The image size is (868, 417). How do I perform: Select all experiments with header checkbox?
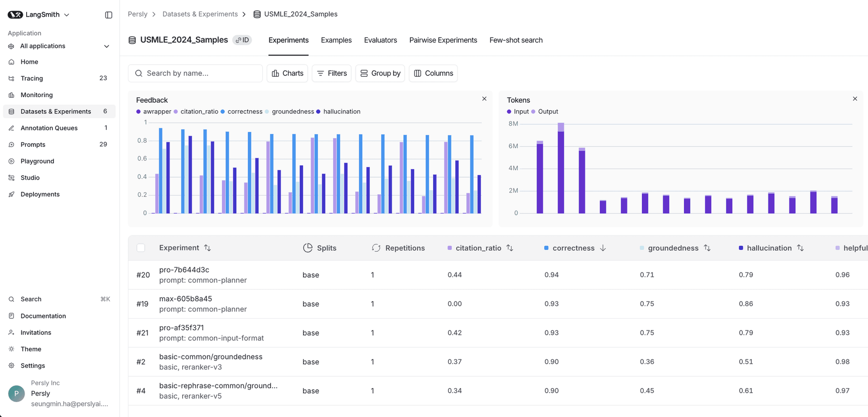(141, 248)
